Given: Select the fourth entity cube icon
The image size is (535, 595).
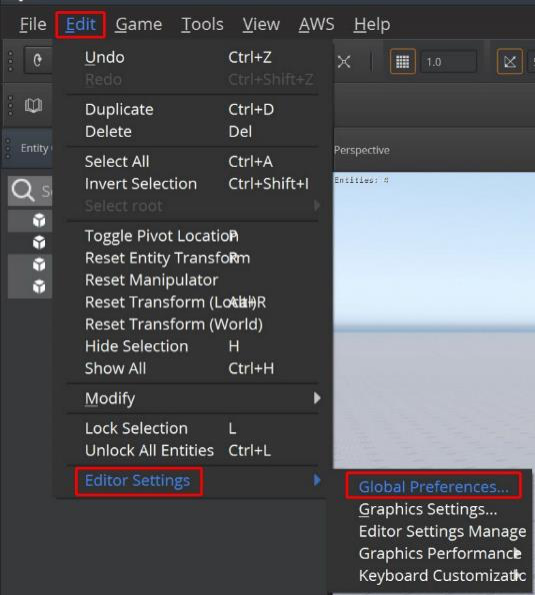Looking at the screenshot, I should (39, 286).
